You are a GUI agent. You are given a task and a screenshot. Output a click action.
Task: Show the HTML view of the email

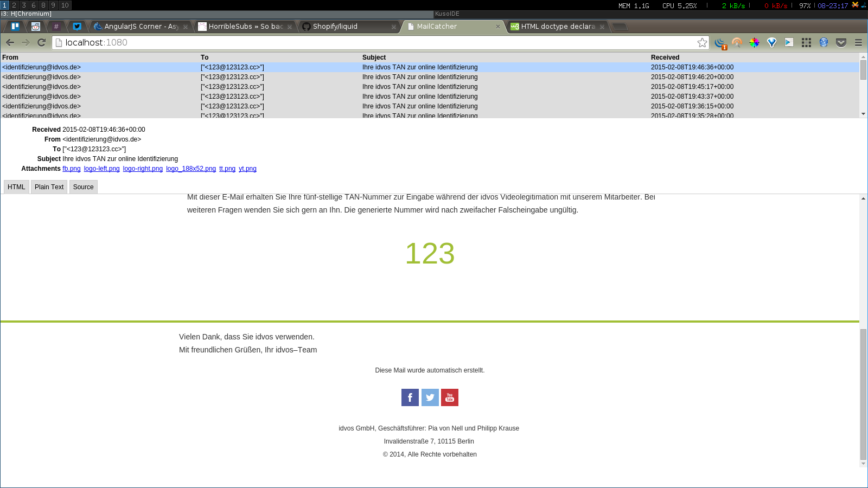click(16, 187)
